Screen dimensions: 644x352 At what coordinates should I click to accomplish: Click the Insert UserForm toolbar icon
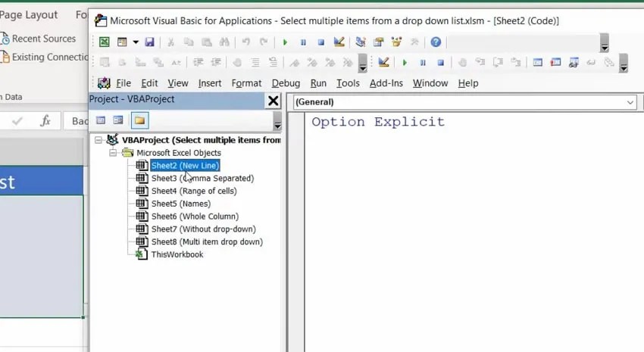click(x=122, y=42)
